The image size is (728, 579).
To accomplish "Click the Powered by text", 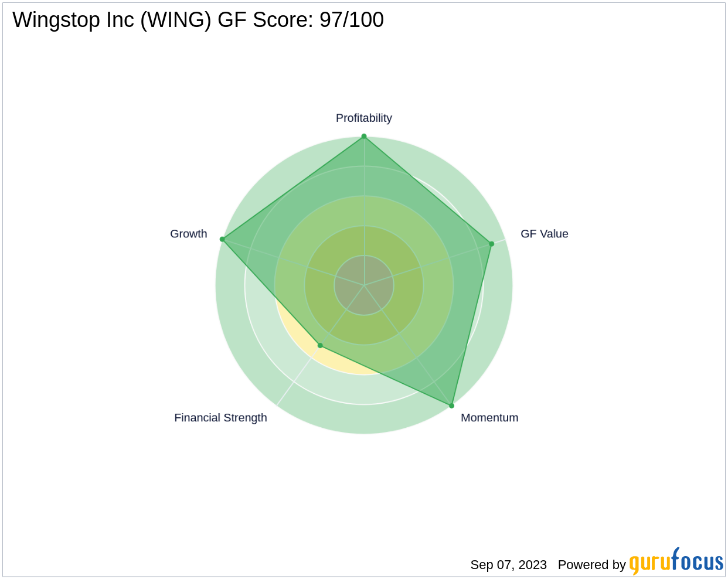I will 592,565.
